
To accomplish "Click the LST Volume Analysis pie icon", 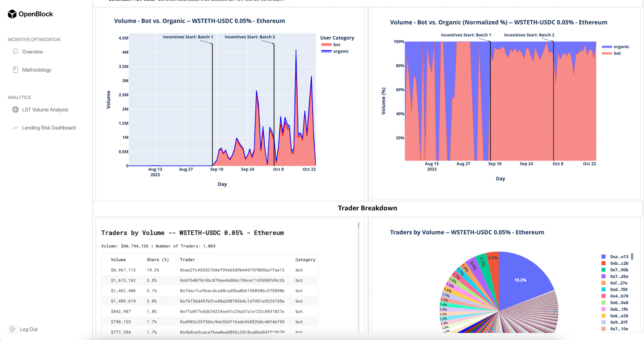I will pos(15,110).
